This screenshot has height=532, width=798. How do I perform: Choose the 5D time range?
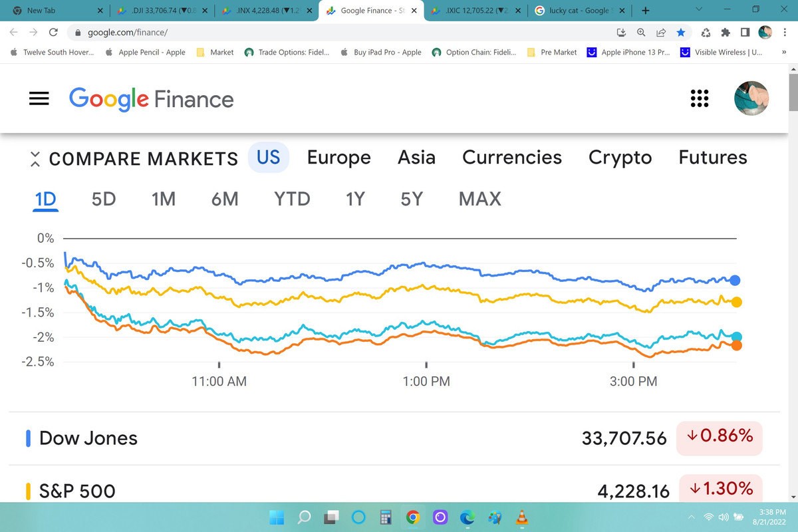click(104, 199)
